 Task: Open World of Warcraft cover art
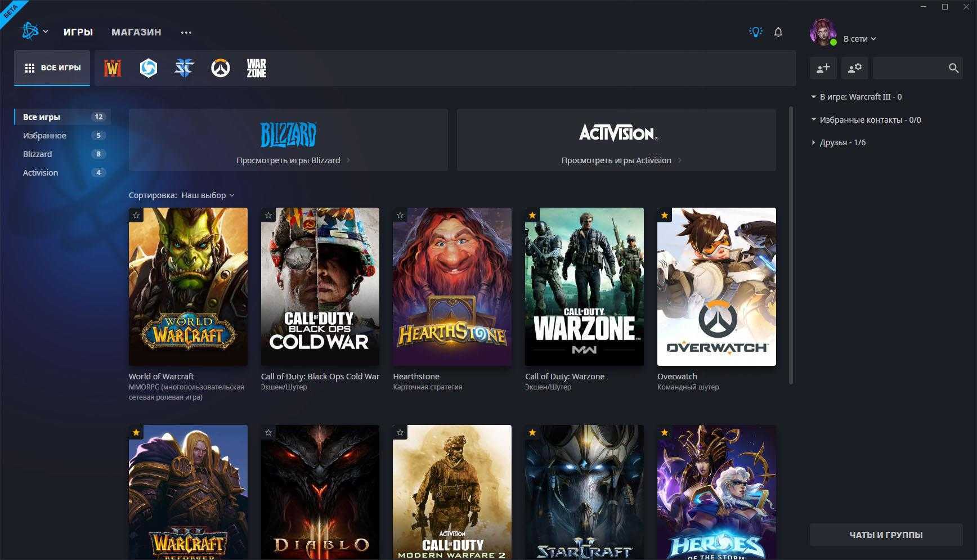click(x=188, y=287)
